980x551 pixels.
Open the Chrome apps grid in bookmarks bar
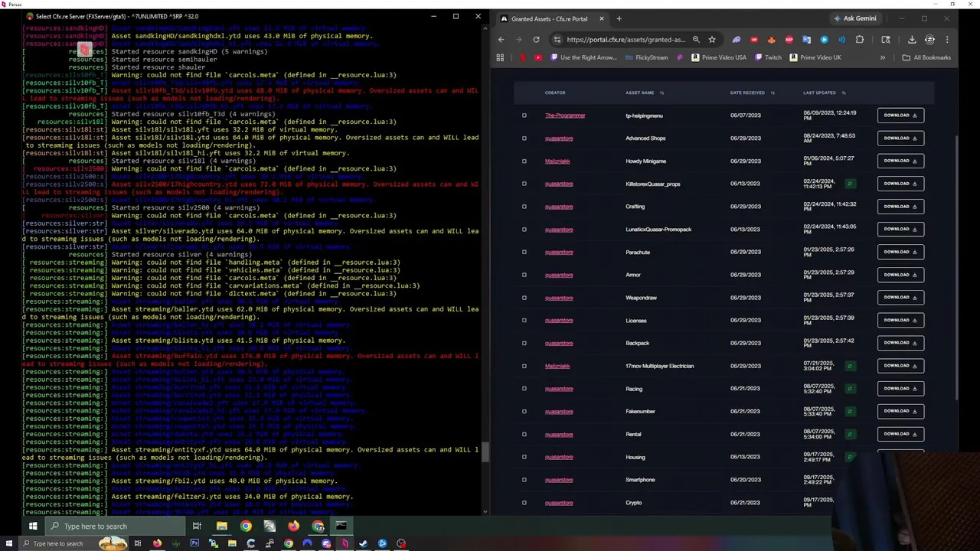pos(500,57)
